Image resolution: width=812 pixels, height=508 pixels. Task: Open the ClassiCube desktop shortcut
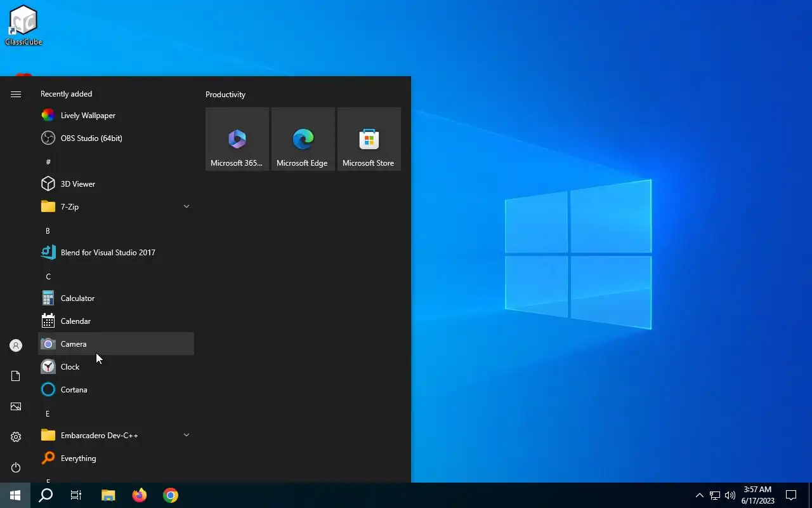click(x=23, y=25)
